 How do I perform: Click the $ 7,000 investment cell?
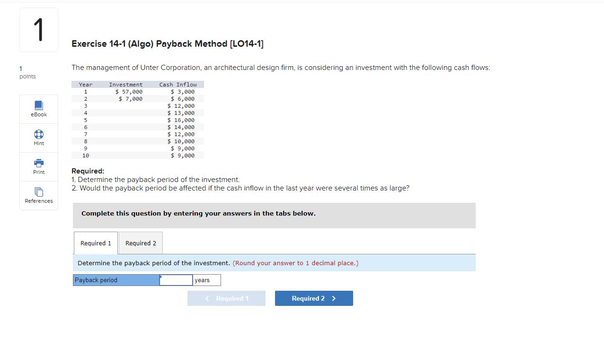tap(130, 99)
